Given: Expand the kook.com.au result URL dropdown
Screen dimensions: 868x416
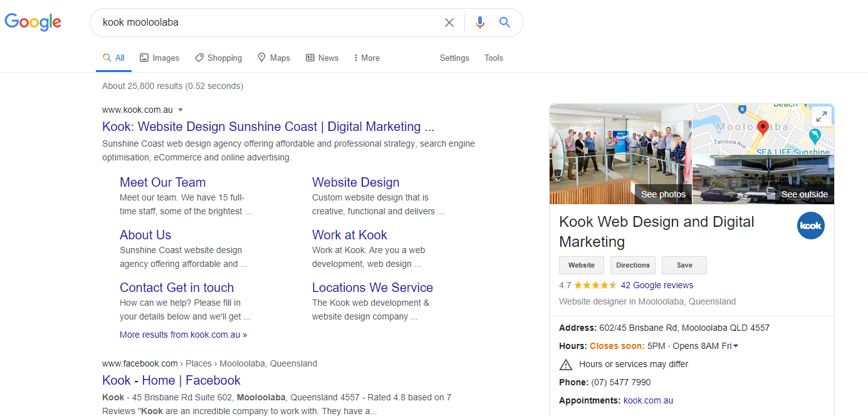Looking at the screenshot, I should [180, 110].
